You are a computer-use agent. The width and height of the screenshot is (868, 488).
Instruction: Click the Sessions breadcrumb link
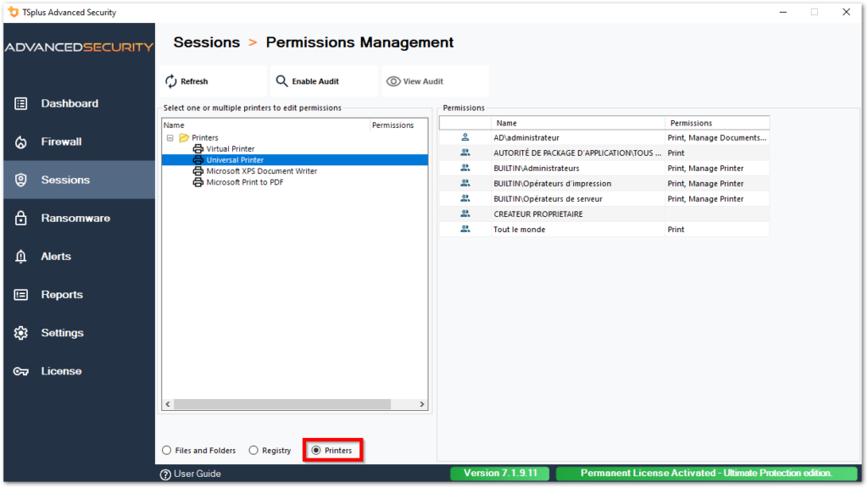tap(205, 42)
